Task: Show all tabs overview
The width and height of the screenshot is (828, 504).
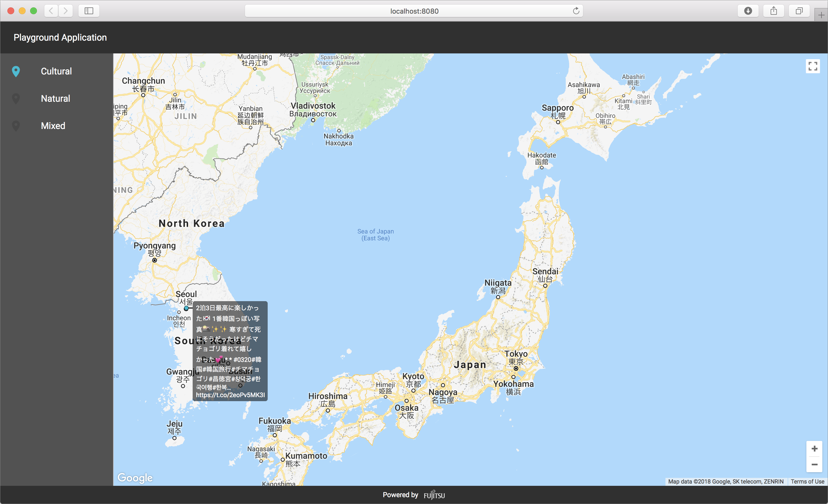Action: point(799,11)
